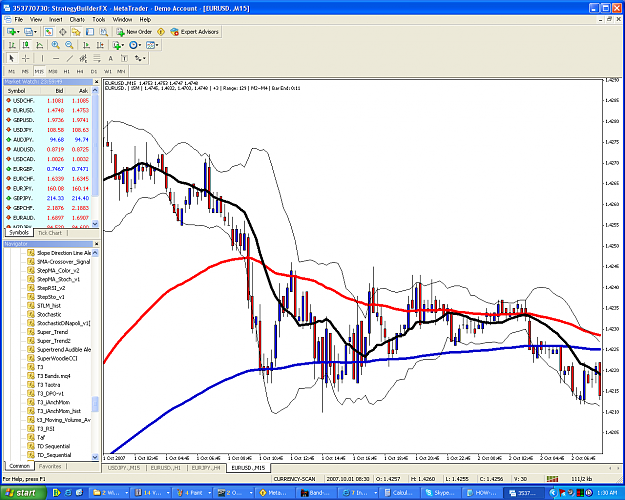Switch to H1 timeframe
This screenshot has height=500, width=625.
coord(67,71)
